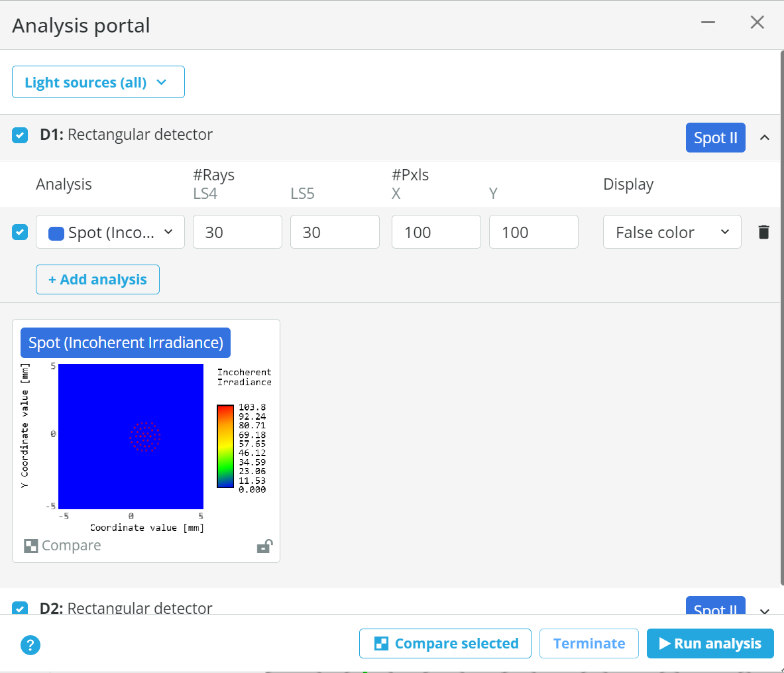The width and height of the screenshot is (784, 673).
Task: Click the Compare grid icon on plot card
Action: point(31,546)
